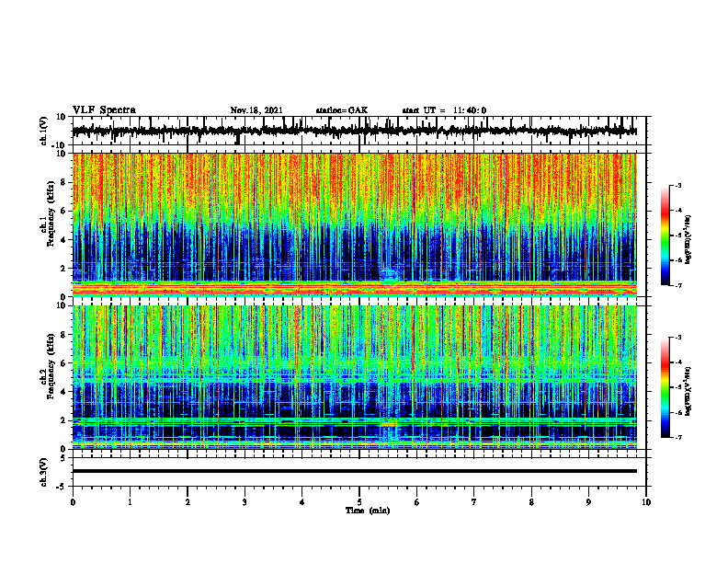
Task: Click the "-7" tick on ch.2 colorbar
Action: point(678,438)
